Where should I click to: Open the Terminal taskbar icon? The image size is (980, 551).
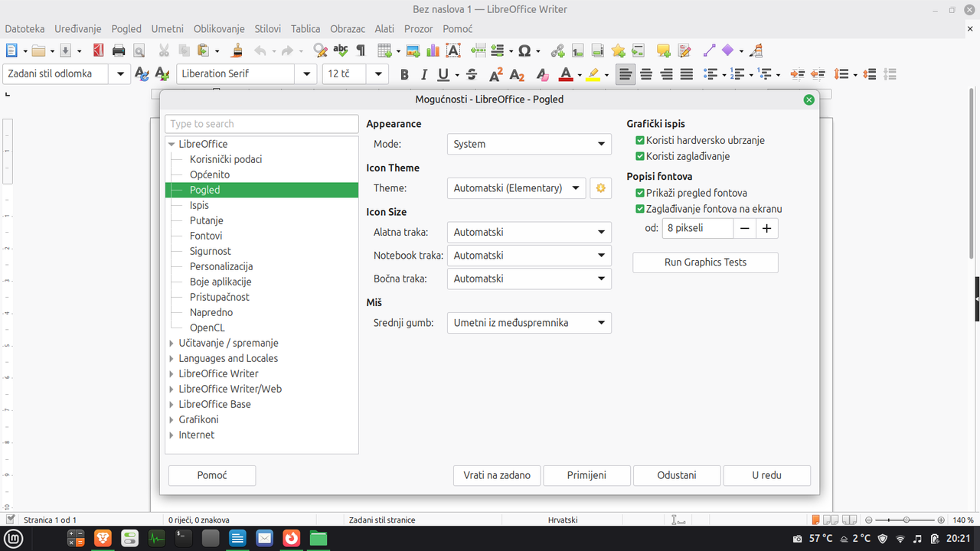point(182,538)
